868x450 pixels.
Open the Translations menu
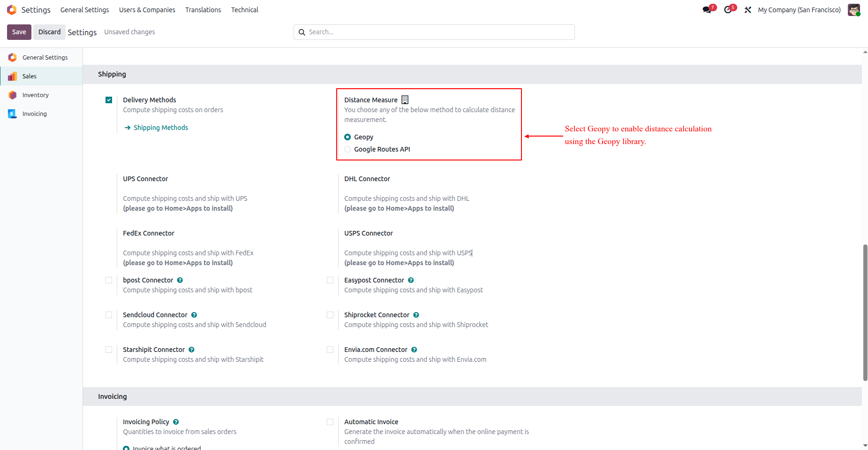point(203,10)
